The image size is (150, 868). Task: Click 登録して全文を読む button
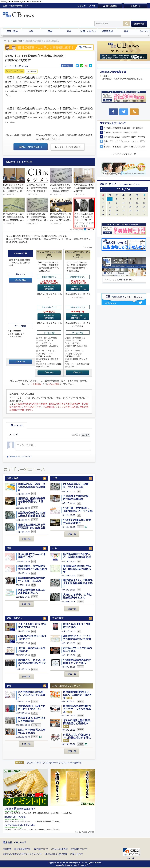tap(30, 147)
